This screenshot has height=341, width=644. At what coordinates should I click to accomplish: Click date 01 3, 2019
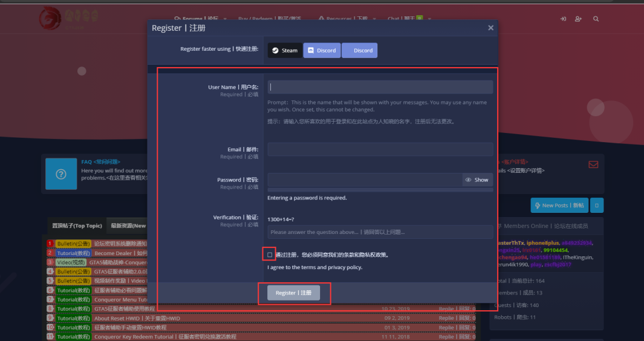coord(397,328)
